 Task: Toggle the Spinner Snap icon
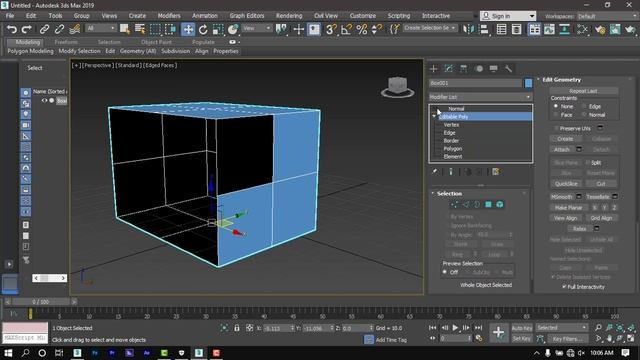[376, 29]
